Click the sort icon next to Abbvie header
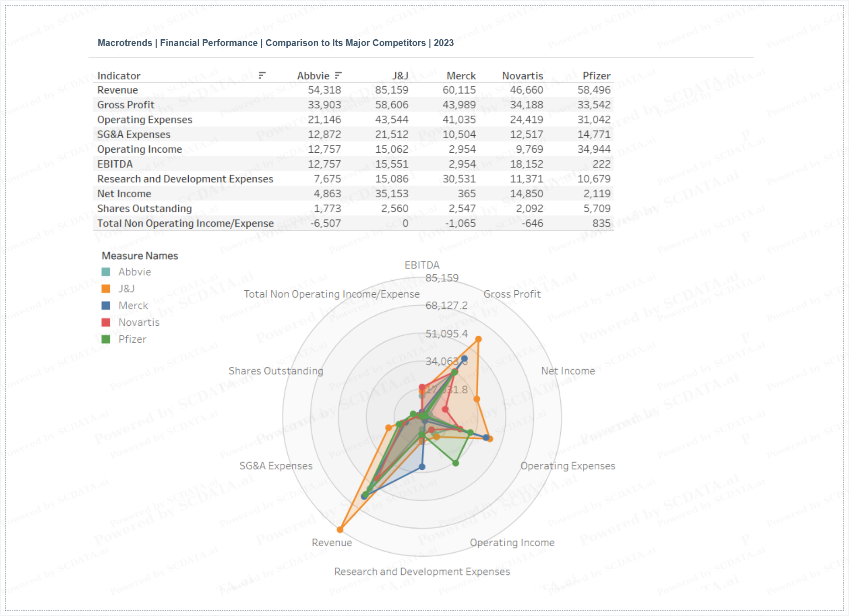849x616 pixels. pyautogui.click(x=338, y=75)
